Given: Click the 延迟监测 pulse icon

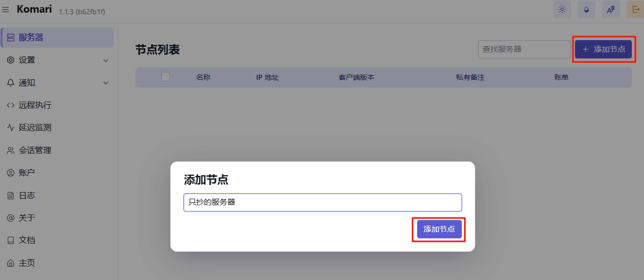Looking at the screenshot, I should (x=10, y=128).
